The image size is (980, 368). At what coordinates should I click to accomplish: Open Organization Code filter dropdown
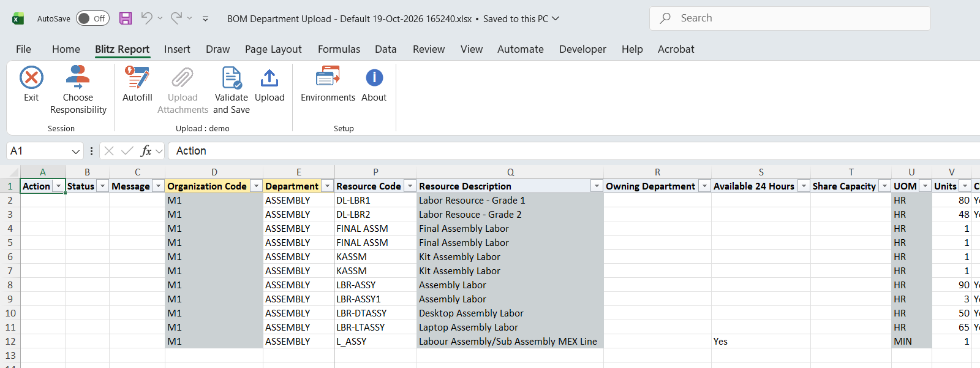256,186
